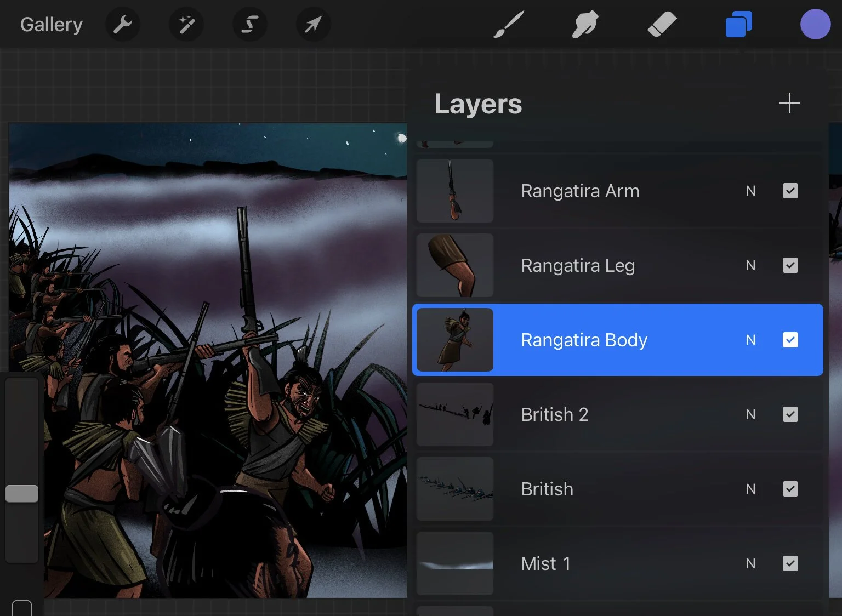Select the Rangatira Arm layer name

[580, 191]
